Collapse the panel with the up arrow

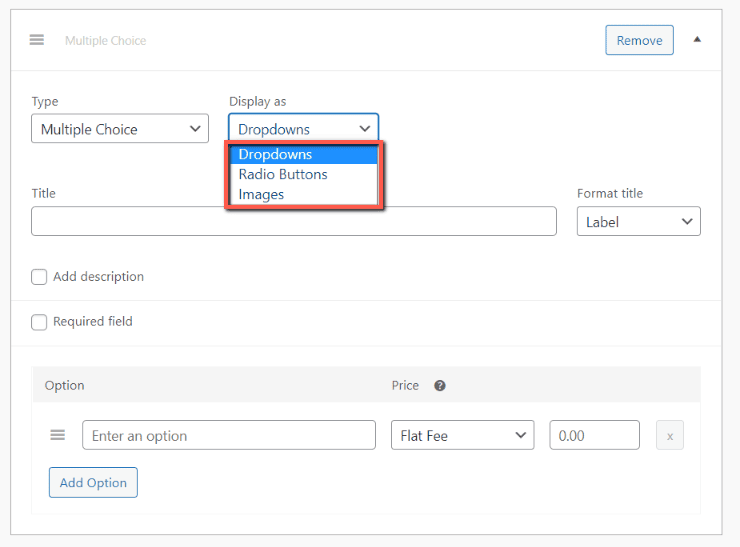tap(697, 40)
